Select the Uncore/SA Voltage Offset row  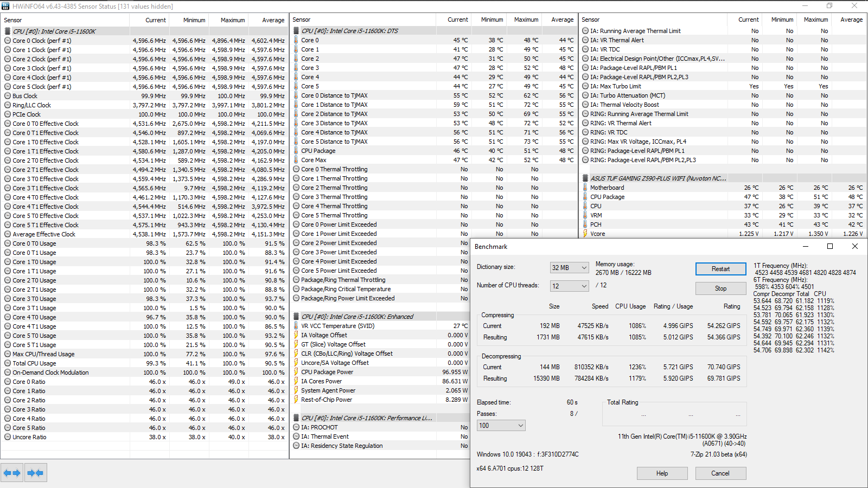380,363
